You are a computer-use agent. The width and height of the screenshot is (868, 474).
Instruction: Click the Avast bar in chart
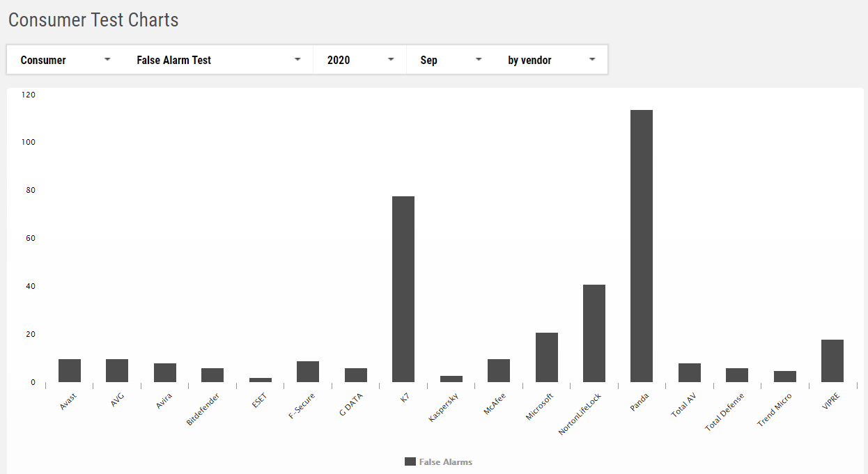point(70,370)
